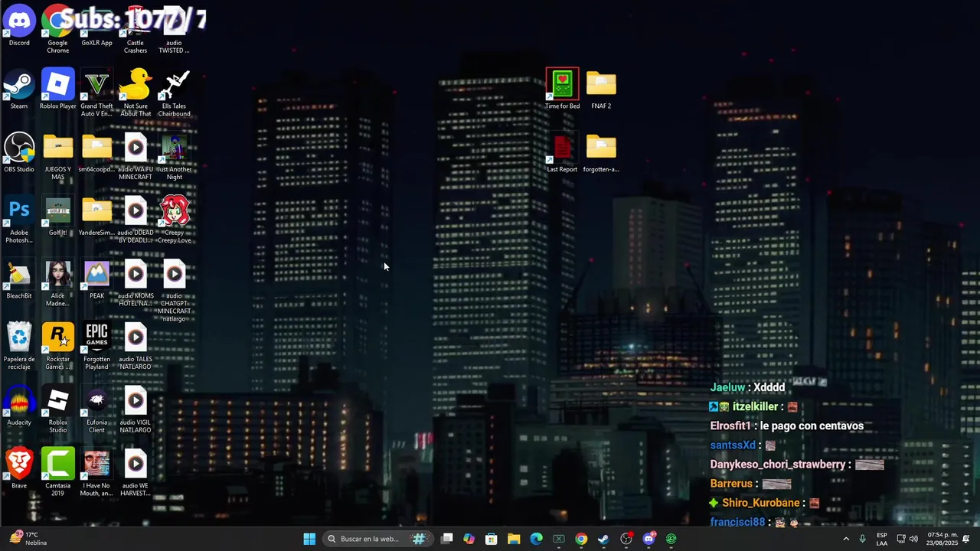
Task: Select the audio DDEAD BY DEADLI file
Action: point(136,220)
